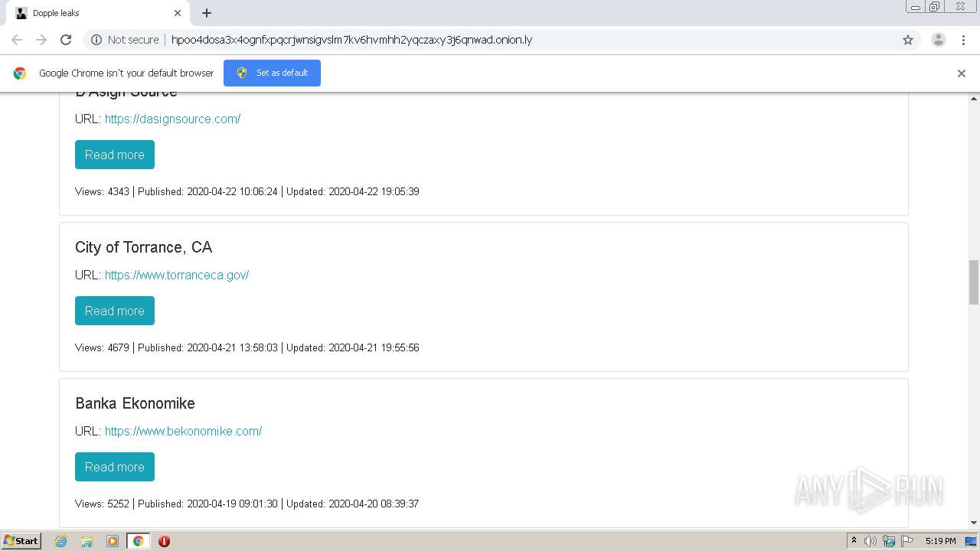
Task: Go forward to the next page
Action: (x=41, y=40)
